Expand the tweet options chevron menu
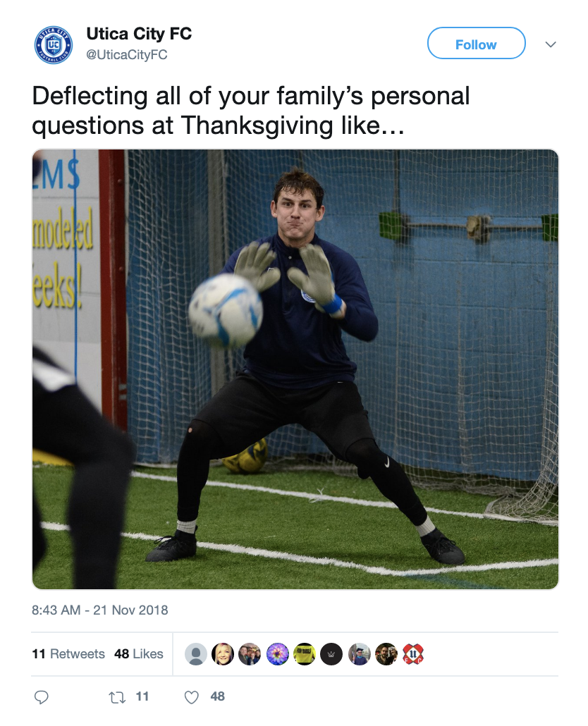Viewport: 588px width, 726px height. point(551,44)
